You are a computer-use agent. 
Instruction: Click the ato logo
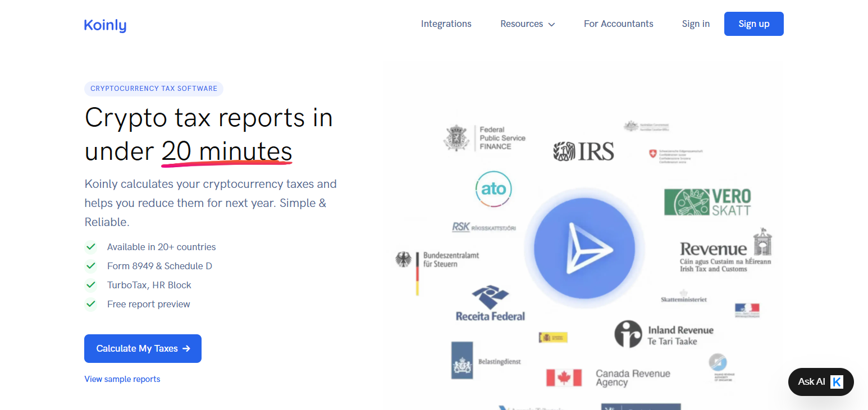[494, 190]
